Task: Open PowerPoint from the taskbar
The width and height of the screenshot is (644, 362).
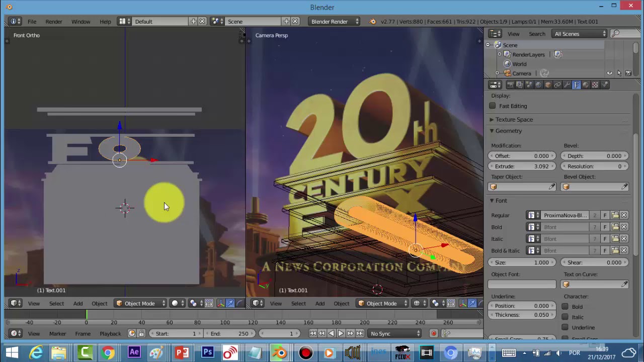Action: [x=182, y=352]
